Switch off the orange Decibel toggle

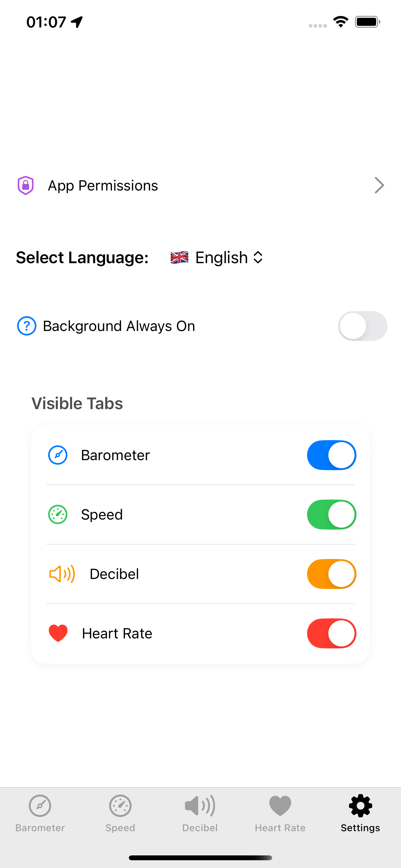pos(332,574)
